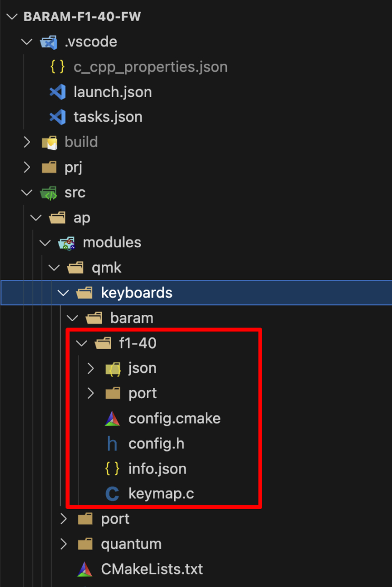Image resolution: width=392 pixels, height=587 pixels.
Task: Collapse the BARAM-F1-40-FW root section
Action: point(11,16)
